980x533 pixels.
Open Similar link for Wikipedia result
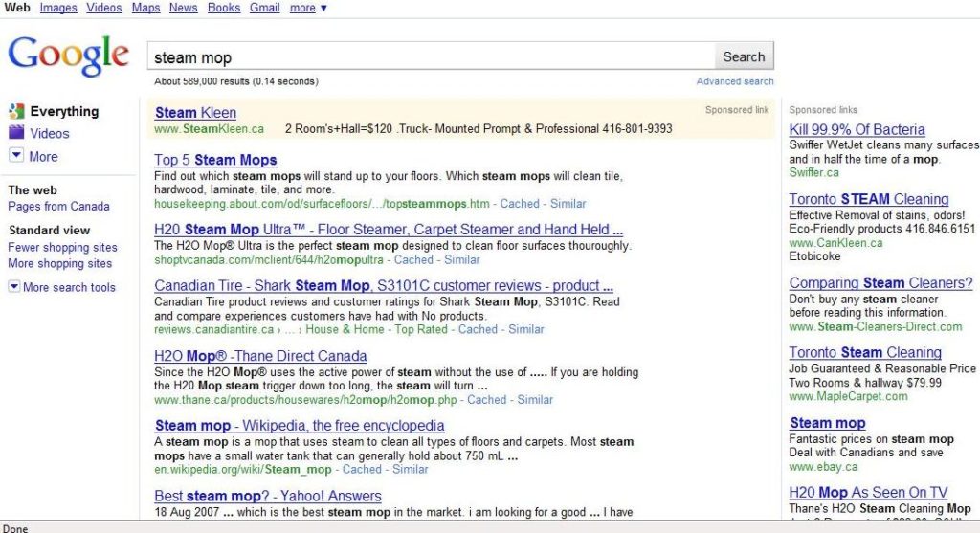click(410, 469)
